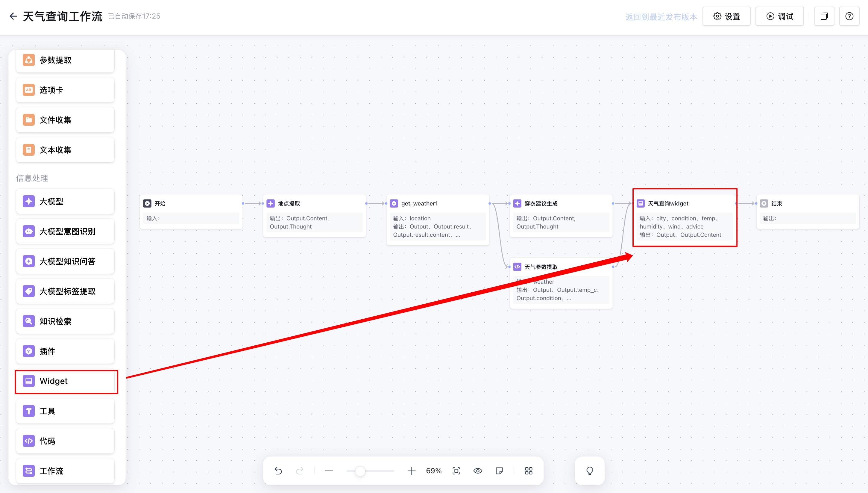Click the grid layout icon in toolbar
This screenshot has height=493, width=868.
click(528, 471)
